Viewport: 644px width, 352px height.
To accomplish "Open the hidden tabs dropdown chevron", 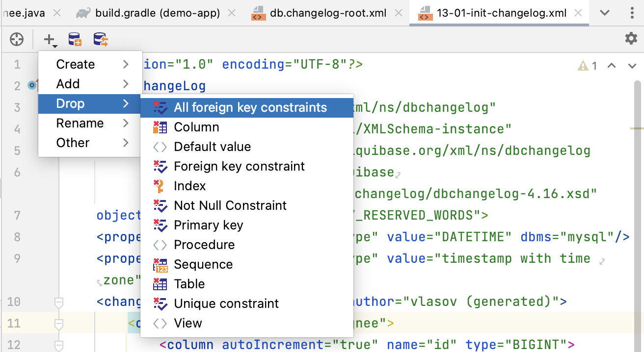I will coord(605,13).
